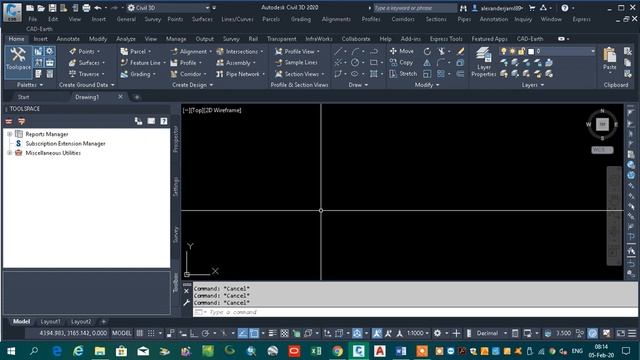Open Layer Properties manager
The width and height of the screenshot is (640, 360).
(x=483, y=62)
